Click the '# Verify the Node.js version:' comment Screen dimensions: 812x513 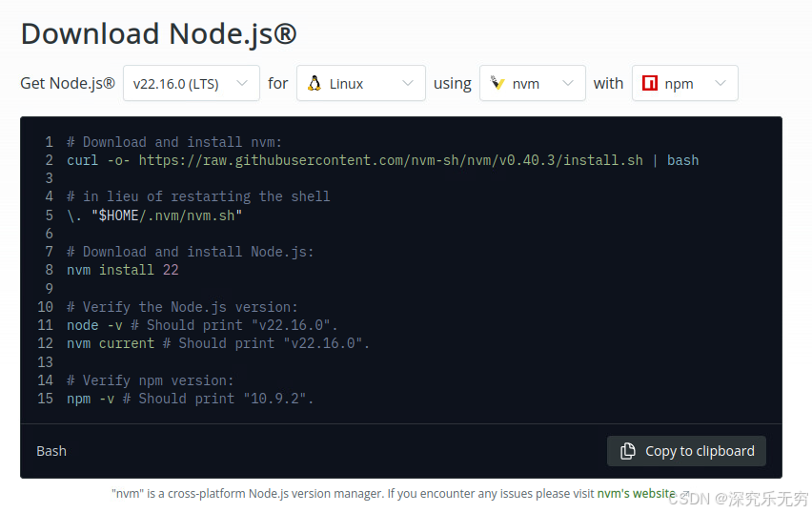(182, 307)
